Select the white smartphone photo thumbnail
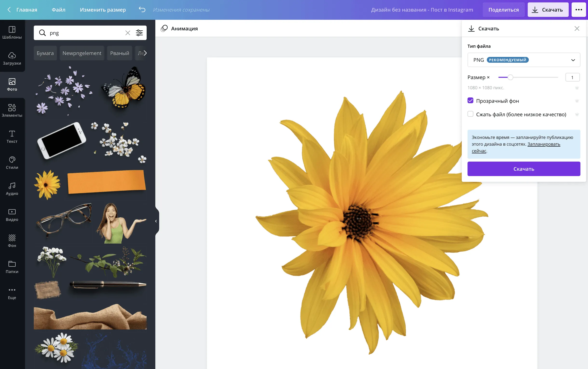This screenshot has height=369, width=588. (x=62, y=140)
